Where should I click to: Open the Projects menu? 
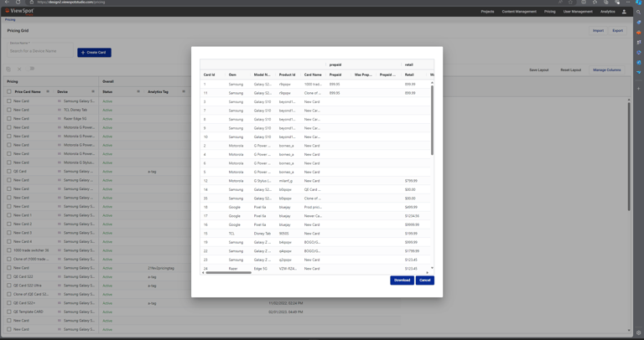coord(487,12)
